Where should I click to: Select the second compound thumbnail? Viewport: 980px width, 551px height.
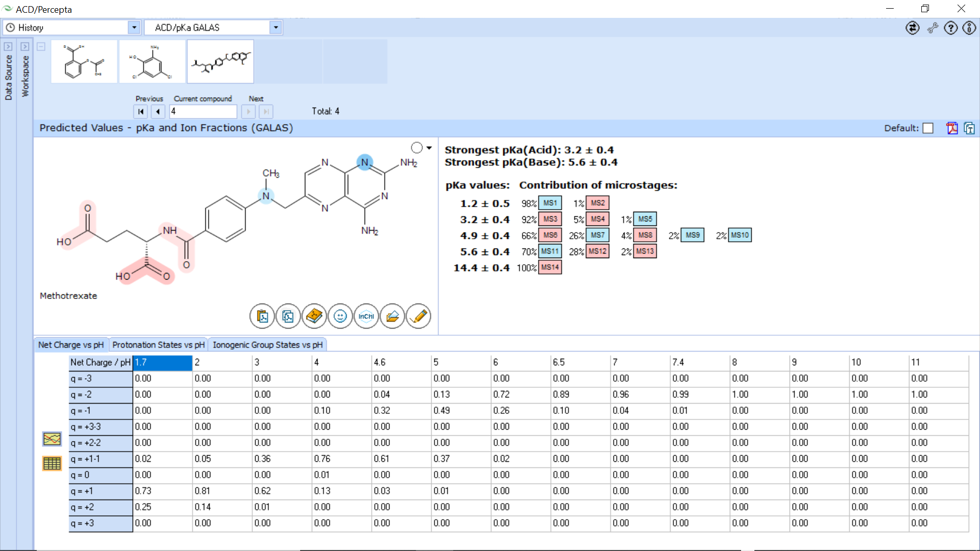(152, 62)
